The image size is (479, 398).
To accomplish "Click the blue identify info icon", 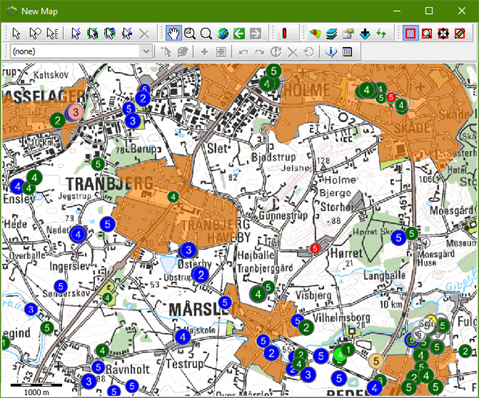I will tap(331, 52).
